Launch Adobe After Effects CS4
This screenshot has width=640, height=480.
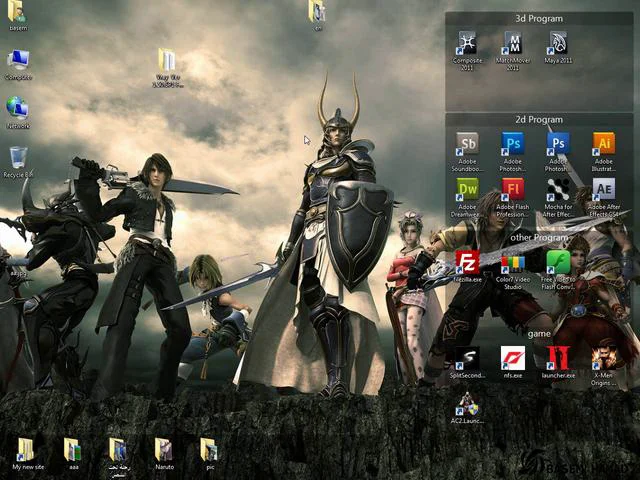(x=603, y=198)
